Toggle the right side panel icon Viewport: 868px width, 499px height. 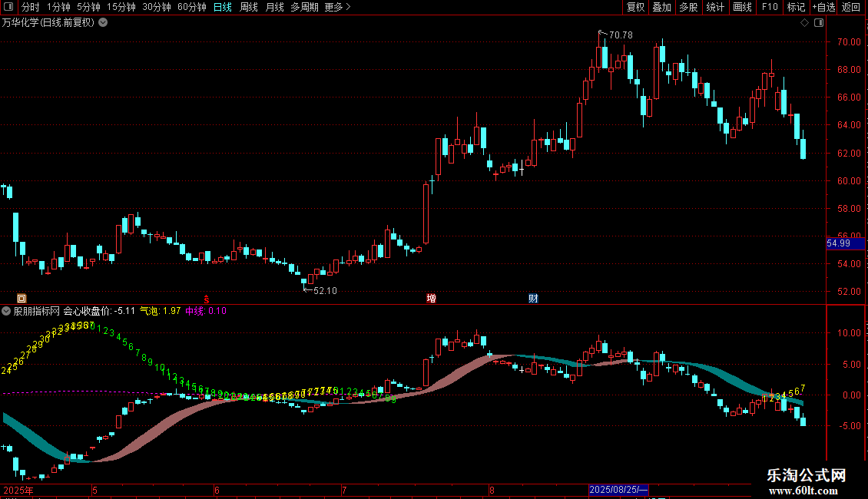click(819, 23)
